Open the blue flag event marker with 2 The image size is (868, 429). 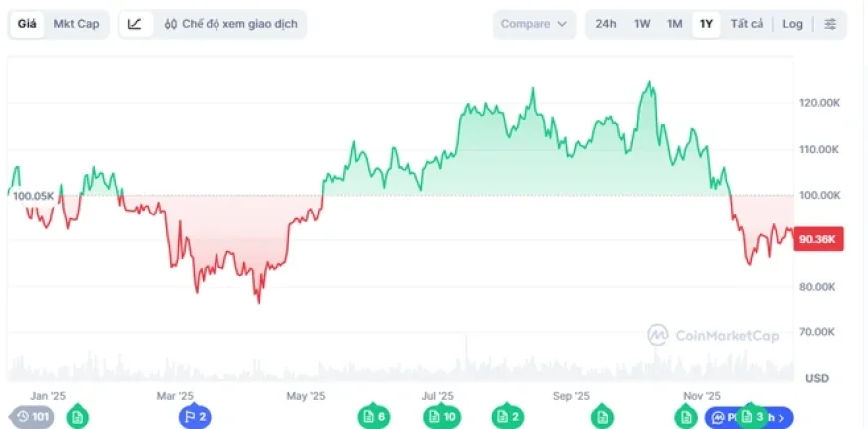(194, 417)
